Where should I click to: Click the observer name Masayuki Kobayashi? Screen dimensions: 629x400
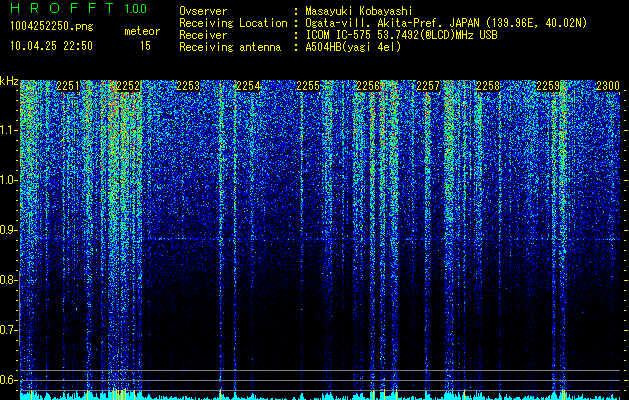click(x=359, y=11)
